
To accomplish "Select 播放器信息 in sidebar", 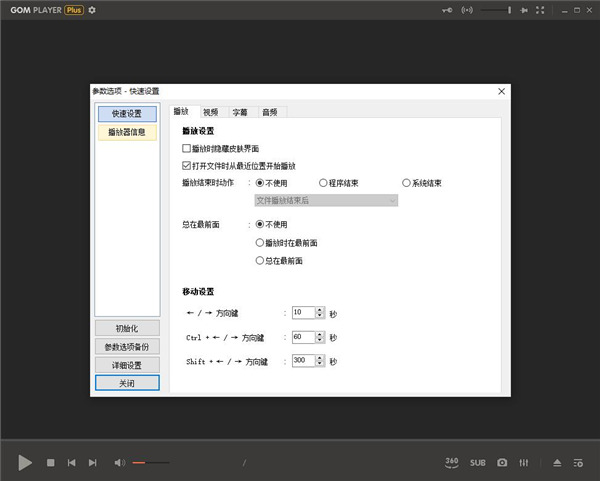I will 127,132.
